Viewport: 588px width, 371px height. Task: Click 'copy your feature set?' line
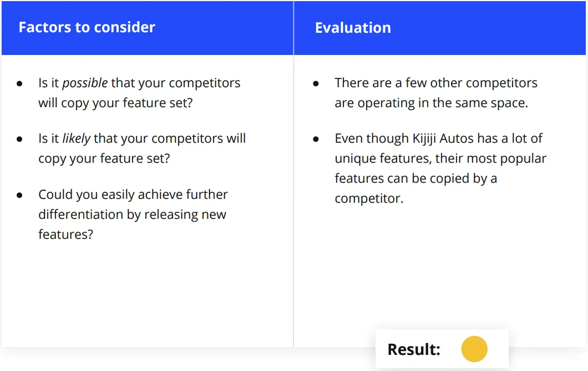[x=104, y=158]
